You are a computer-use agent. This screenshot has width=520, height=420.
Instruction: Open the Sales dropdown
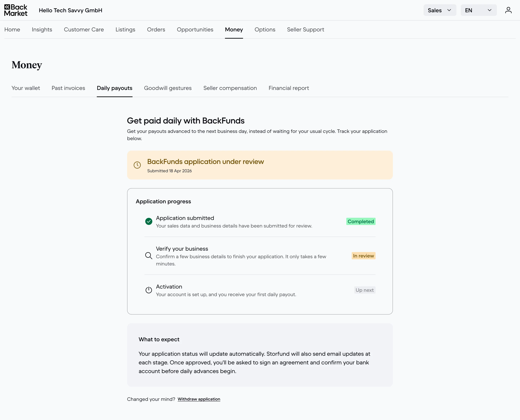click(x=440, y=10)
